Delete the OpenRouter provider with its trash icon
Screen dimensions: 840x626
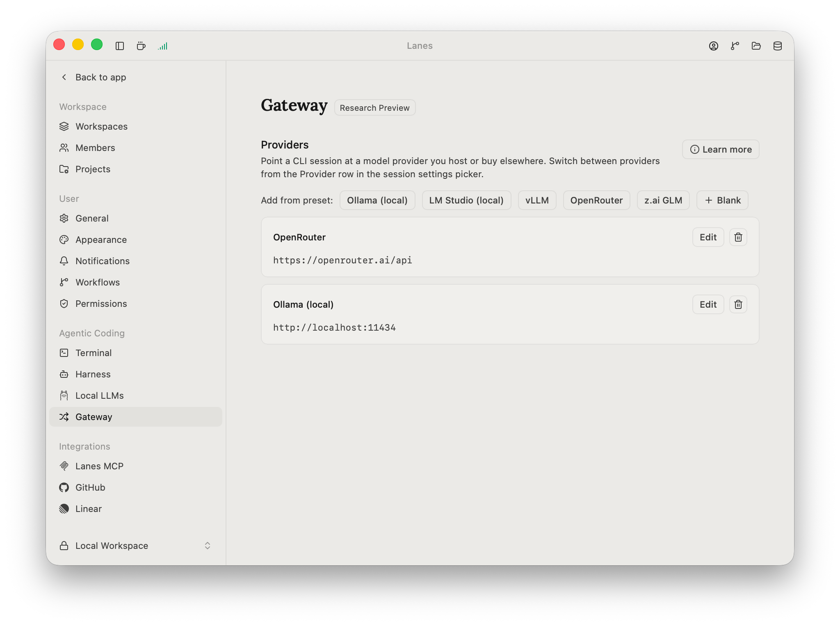tap(738, 237)
